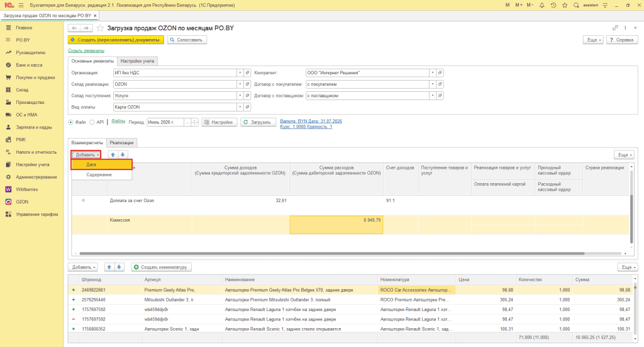Expand the Склад поступления dropdown

240,96
